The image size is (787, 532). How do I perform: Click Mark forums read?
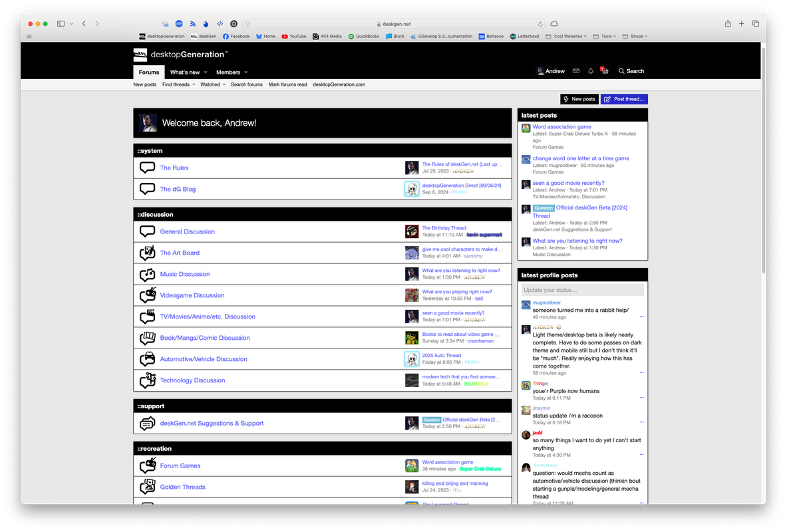(287, 84)
